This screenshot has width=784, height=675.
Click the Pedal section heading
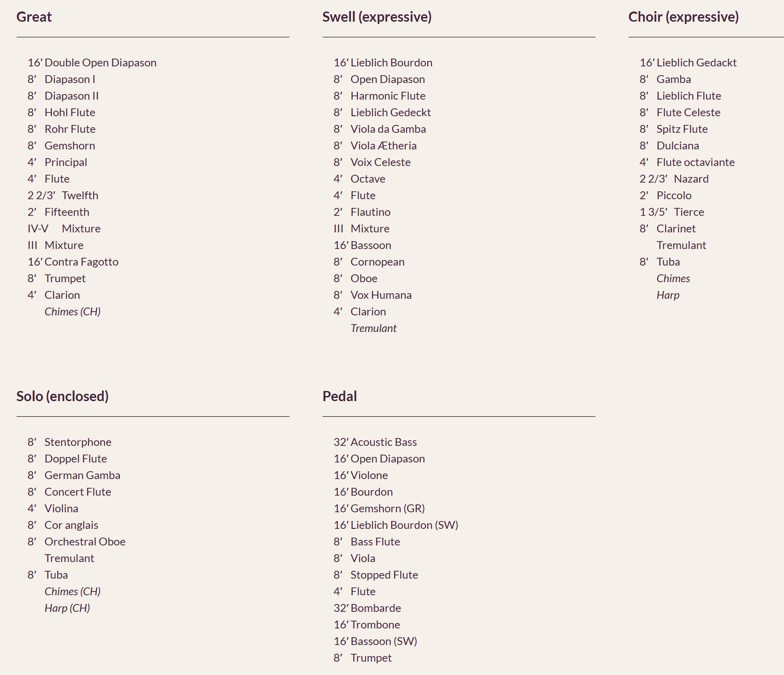tap(340, 397)
